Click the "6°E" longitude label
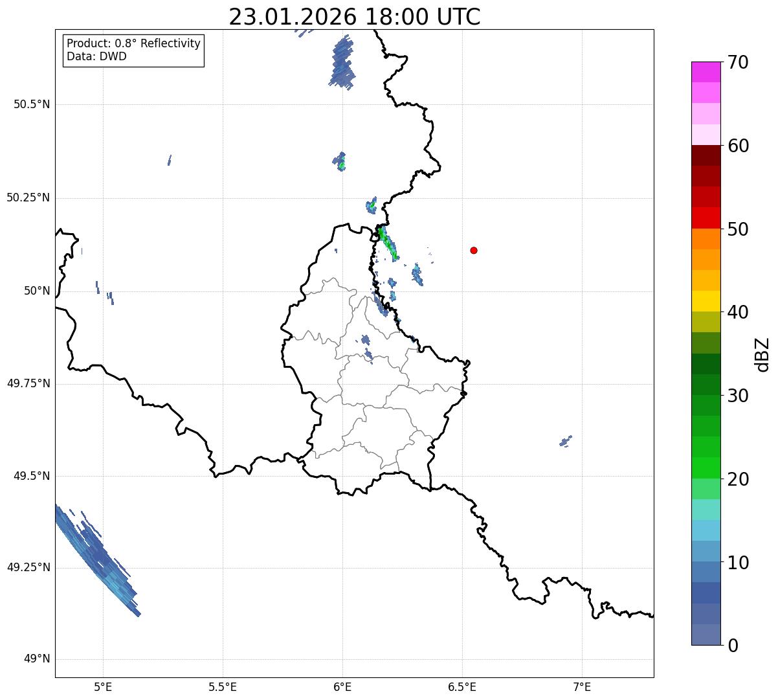778x700 pixels. pyautogui.click(x=342, y=686)
